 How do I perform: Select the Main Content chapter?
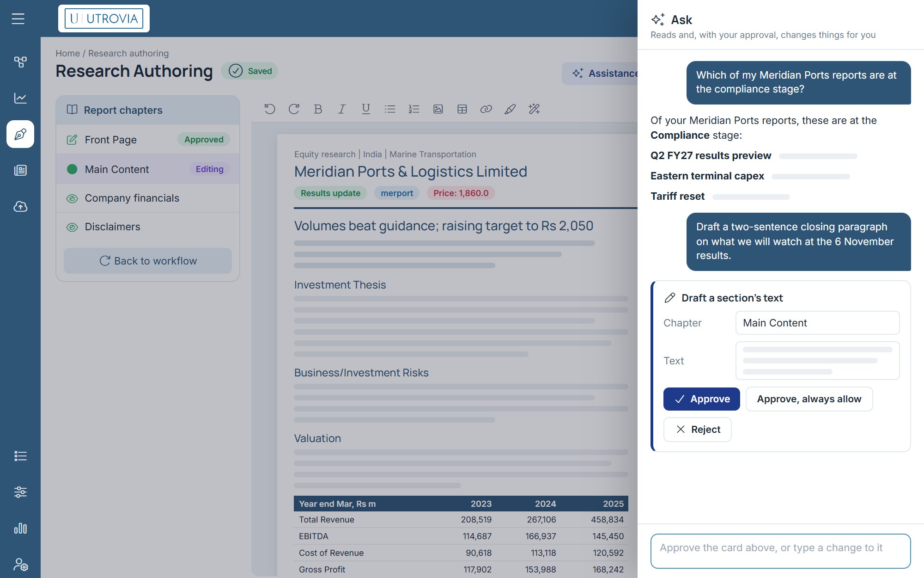click(x=148, y=169)
